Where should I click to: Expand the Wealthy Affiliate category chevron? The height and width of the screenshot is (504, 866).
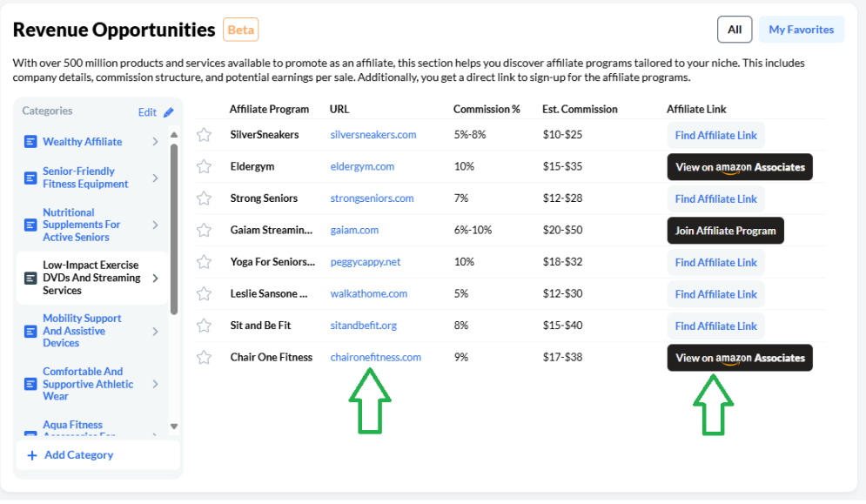(x=155, y=142)
